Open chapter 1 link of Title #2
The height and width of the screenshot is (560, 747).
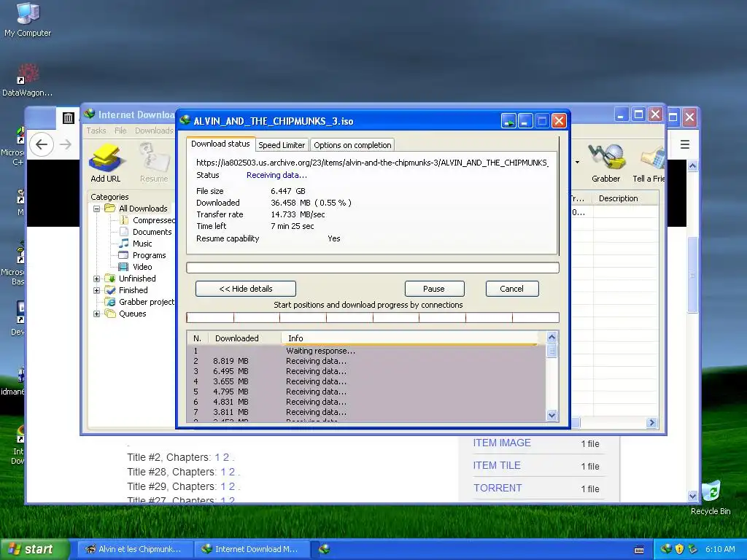tap(217, 457)
